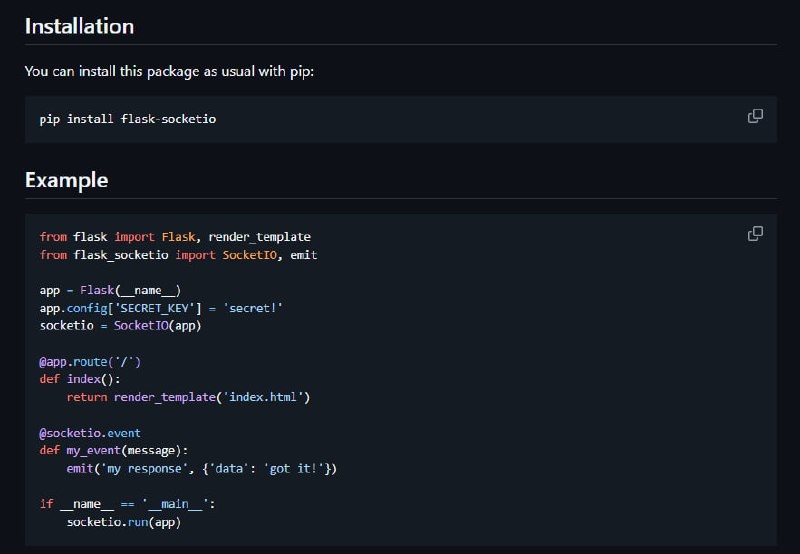
Task: Click 'You can install this package' sentence
Action: click(169, 71)
